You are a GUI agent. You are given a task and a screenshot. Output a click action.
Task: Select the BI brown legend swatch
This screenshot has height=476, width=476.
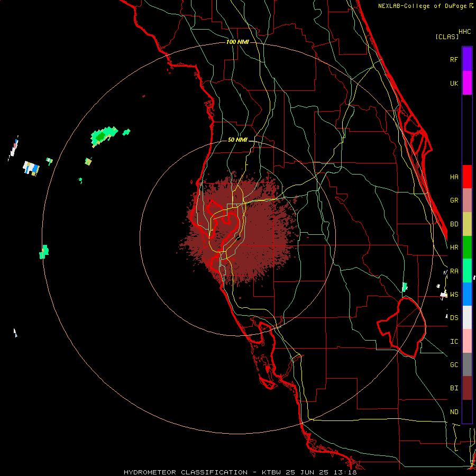(467, 388)
